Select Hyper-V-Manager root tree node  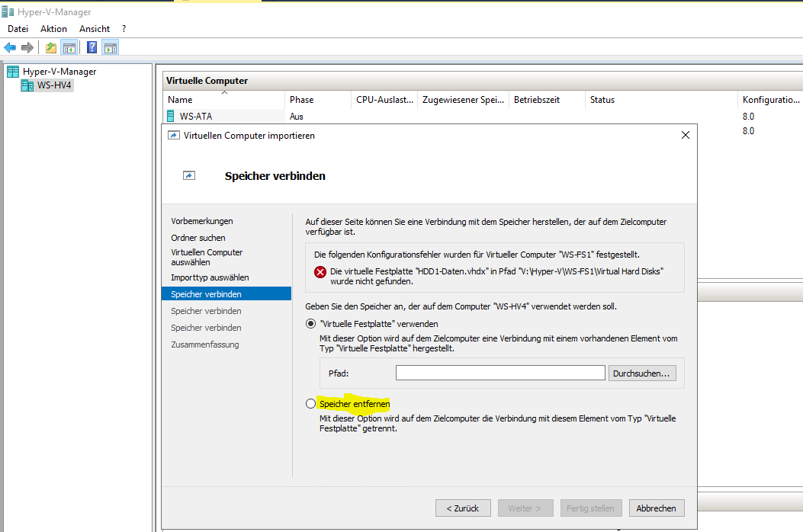(x=59, y=72)
